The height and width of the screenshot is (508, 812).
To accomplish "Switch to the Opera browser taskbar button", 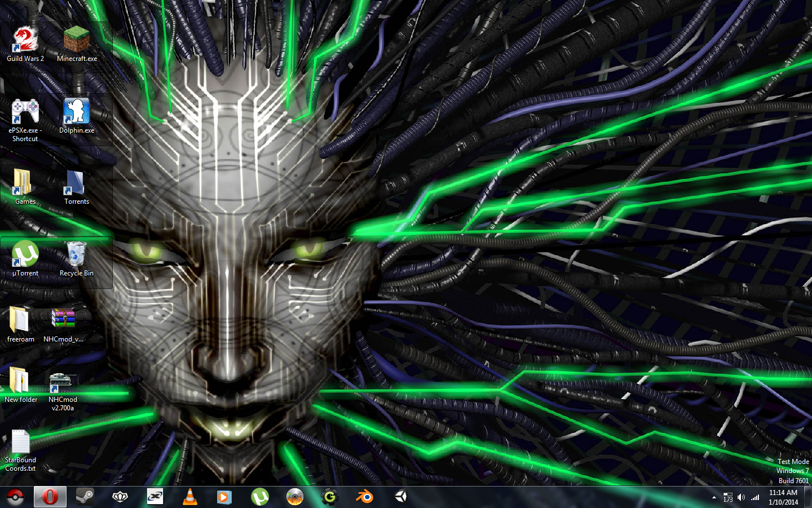I will pyautogui.click(x=50, y=497).
